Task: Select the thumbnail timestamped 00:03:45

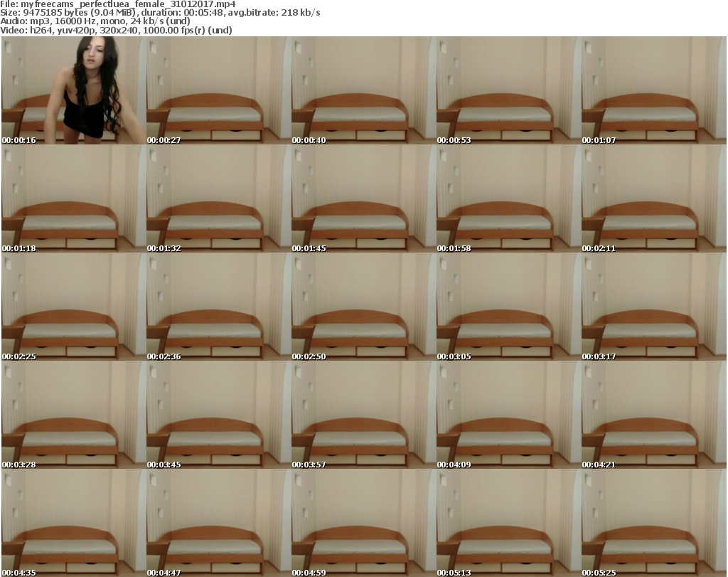Action: [x=219, y=415]
